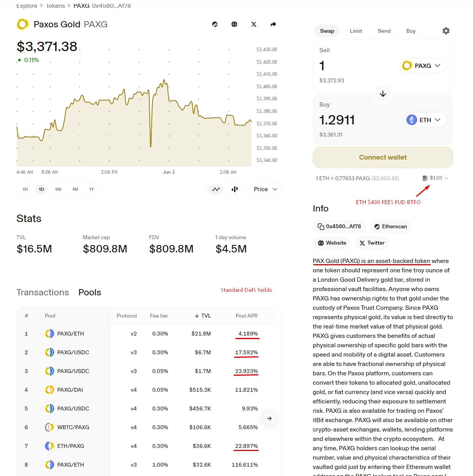
Task: Click the 116.611% pool APR value
Action: (244, 465)
